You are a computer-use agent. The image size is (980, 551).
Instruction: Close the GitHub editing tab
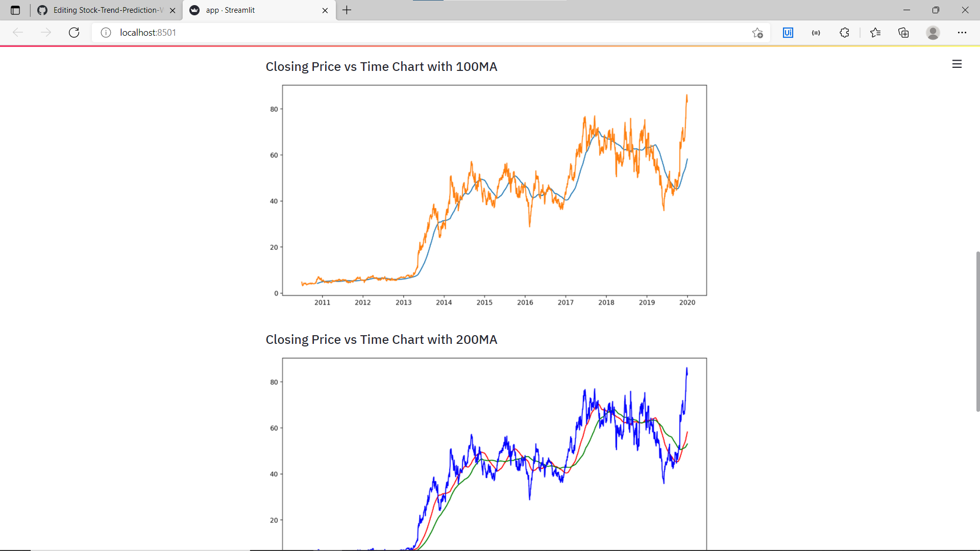coord(173,10)
